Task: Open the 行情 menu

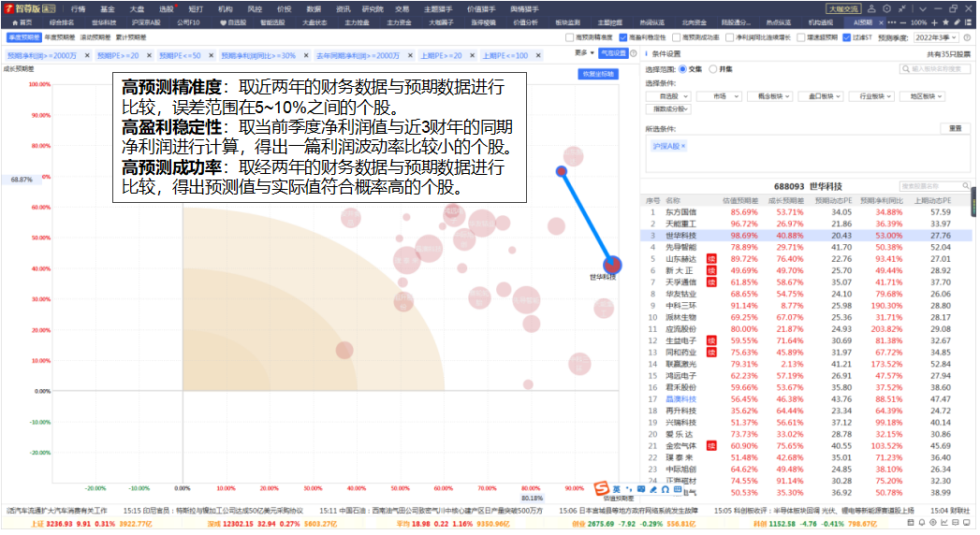Action: click(x=78, y=8)
